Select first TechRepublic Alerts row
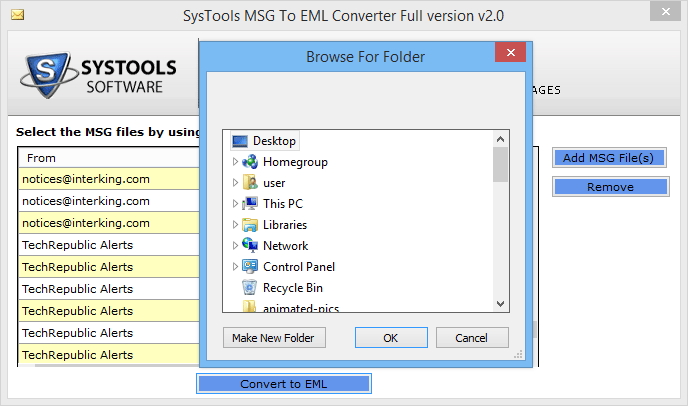This screenshot has height=406, width=688. tap(108, 244)
